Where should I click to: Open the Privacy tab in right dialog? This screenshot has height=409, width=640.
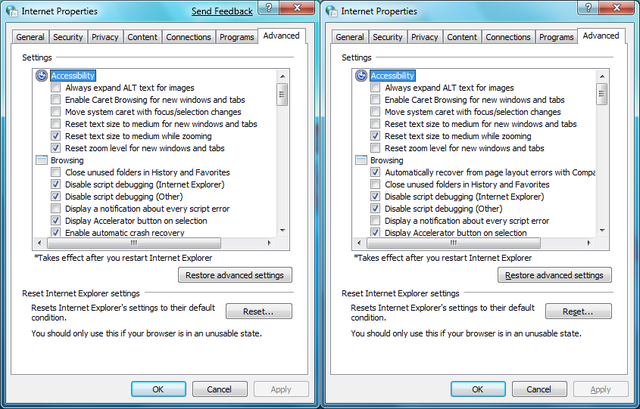(424, 37)
